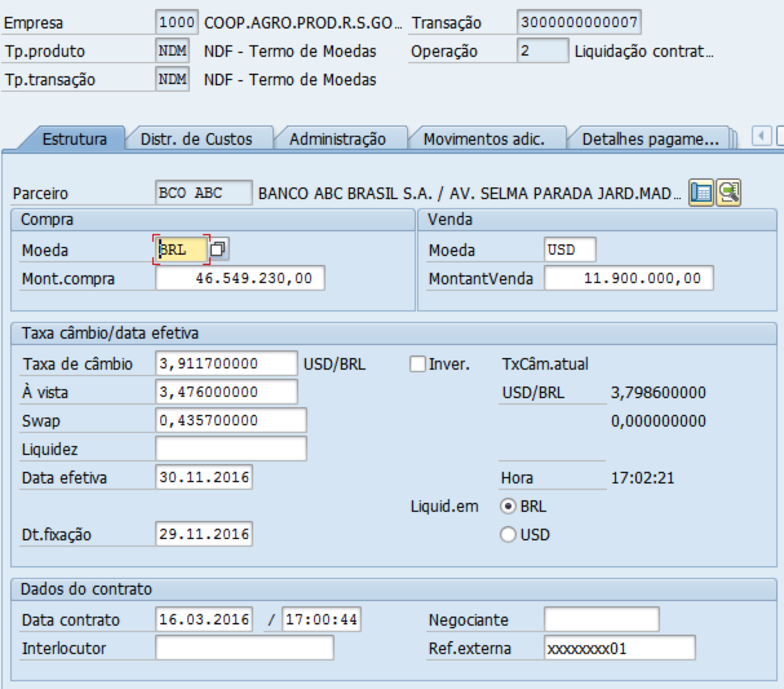This screenshot has height=689, width=784.
Task: Select USD radio button for settlement
Action: click(508, 535)
